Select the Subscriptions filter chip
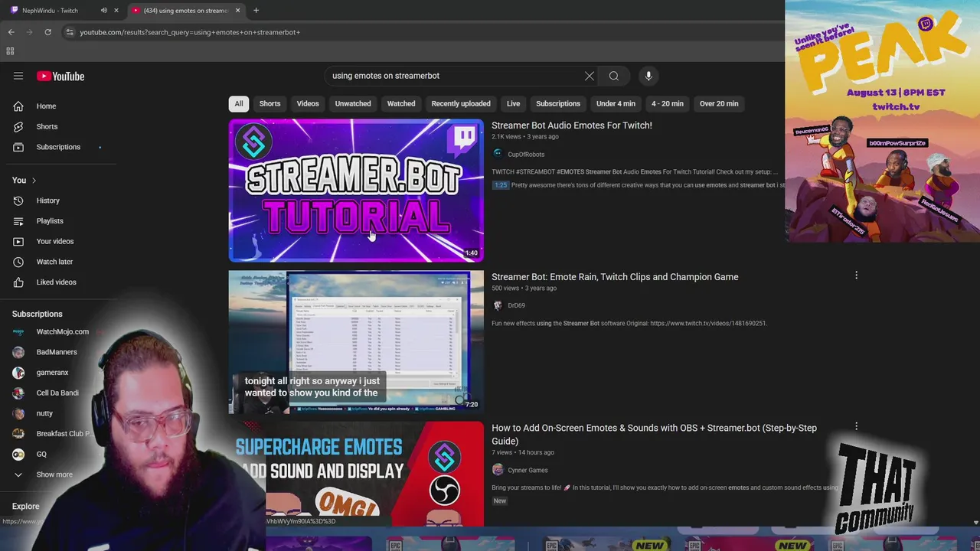 [x=558, y=104]
